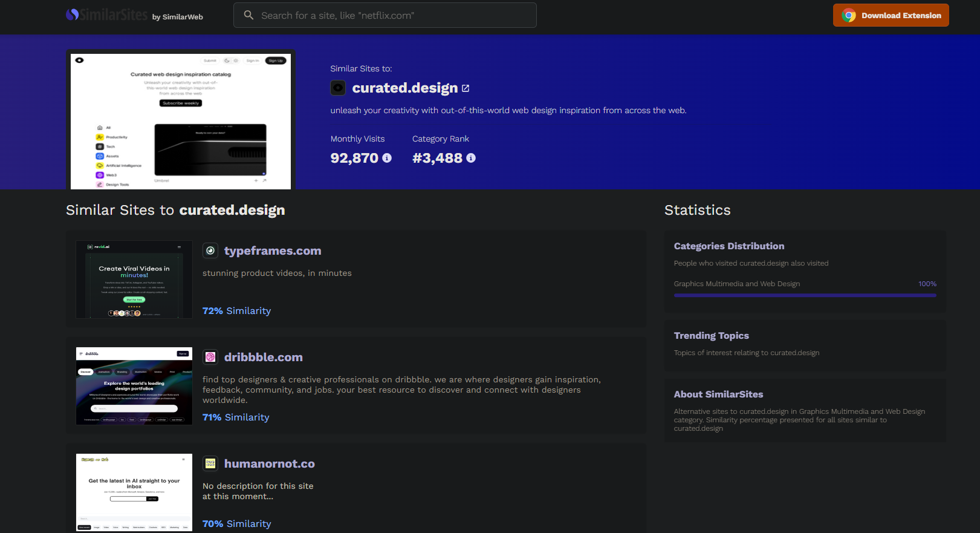This screenshot has width=980, height=533.
Task: Click the site search input field
Action: coord(393,15)
